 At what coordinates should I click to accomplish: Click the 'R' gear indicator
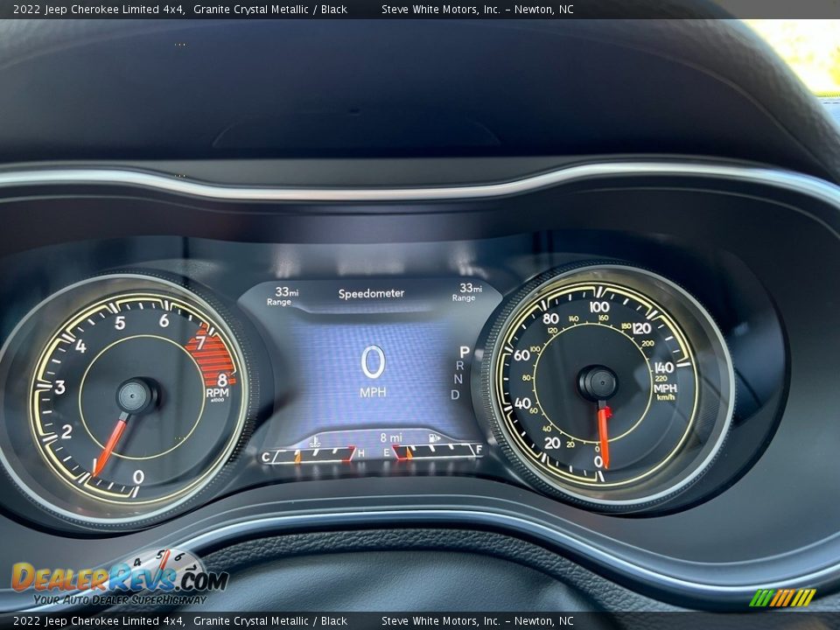[459, 366]
